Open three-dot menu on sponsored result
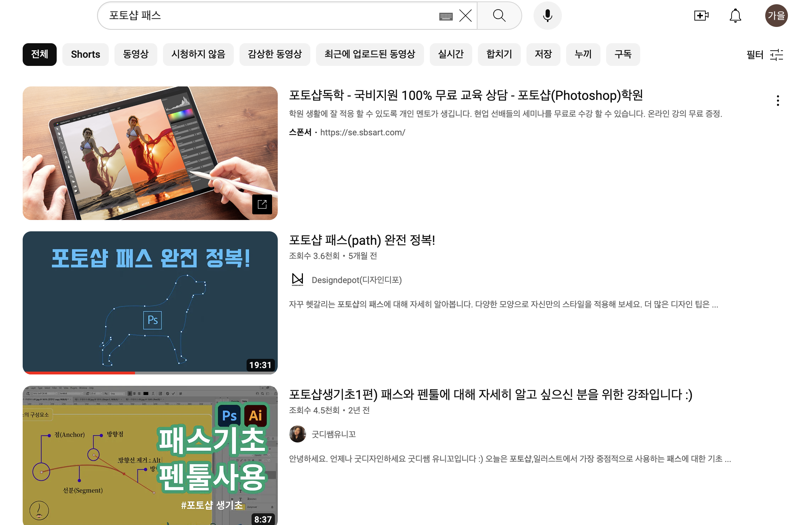The width and height of the screenshot is (812, 525). coord(778,101)
